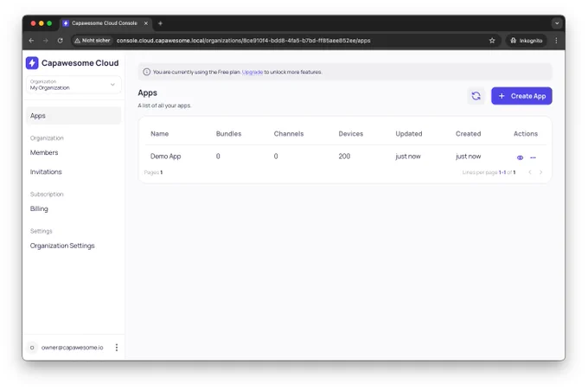Click the browser back arrow
The image size is (588, 390).
pyautogui.click(x=31, y=41)
